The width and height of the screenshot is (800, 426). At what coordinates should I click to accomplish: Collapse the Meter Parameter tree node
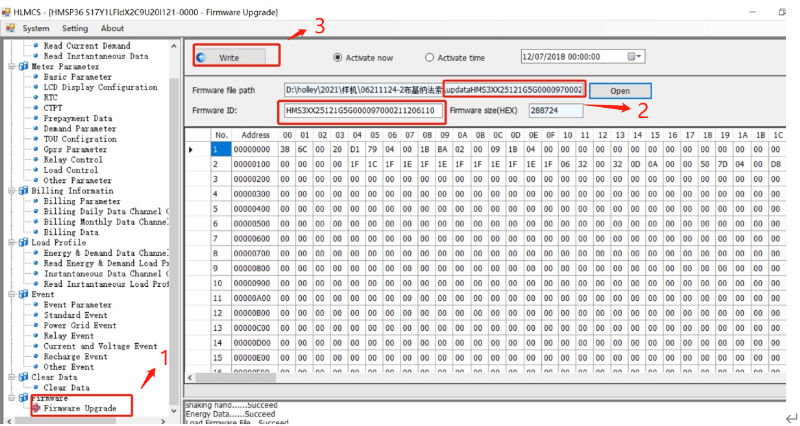click(12, 66)
